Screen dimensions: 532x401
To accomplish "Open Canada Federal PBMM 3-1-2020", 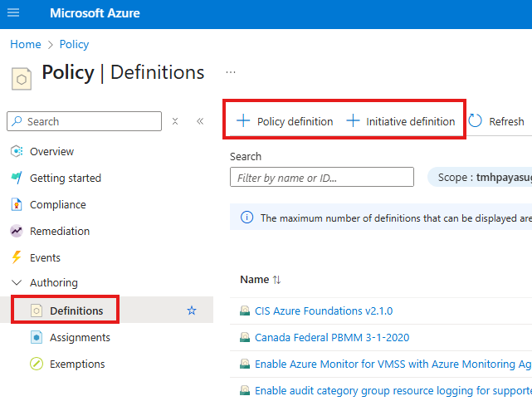I will pyautogui.click(x=332, y=337).
